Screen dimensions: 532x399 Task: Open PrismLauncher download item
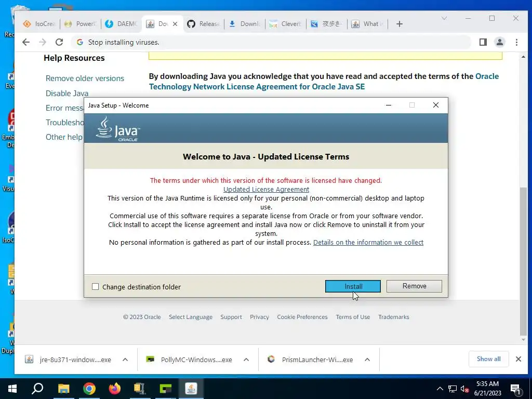point(310,360)
